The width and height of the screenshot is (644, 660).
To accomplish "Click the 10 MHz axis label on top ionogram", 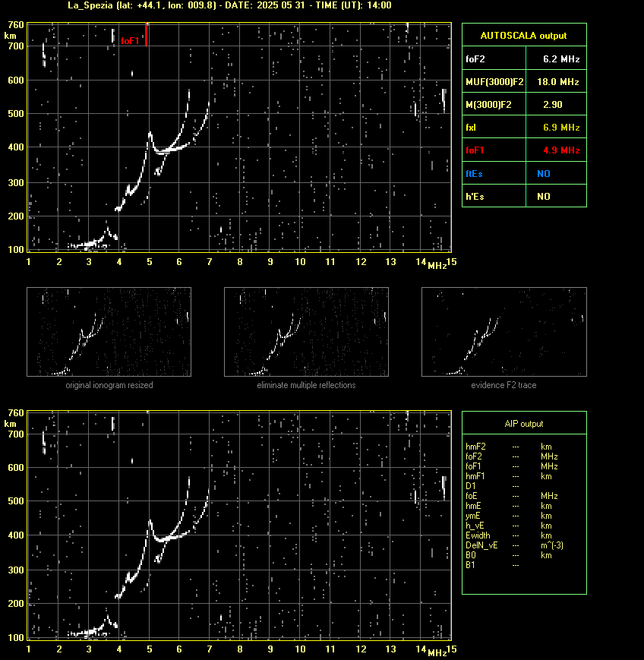I will tap(300, 262).
